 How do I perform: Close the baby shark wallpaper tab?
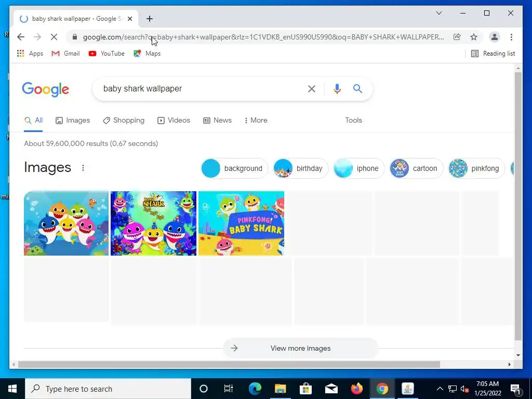pos(129,19)
